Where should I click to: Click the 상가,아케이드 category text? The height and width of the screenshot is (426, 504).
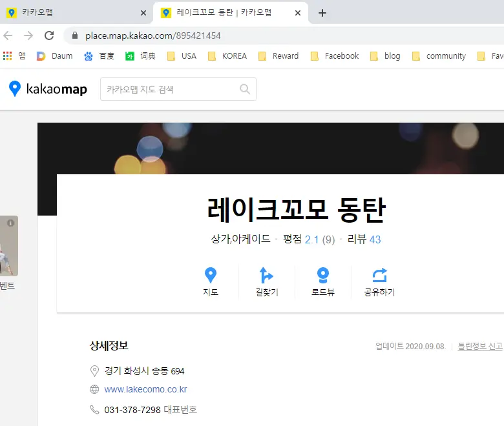[240, 239]
